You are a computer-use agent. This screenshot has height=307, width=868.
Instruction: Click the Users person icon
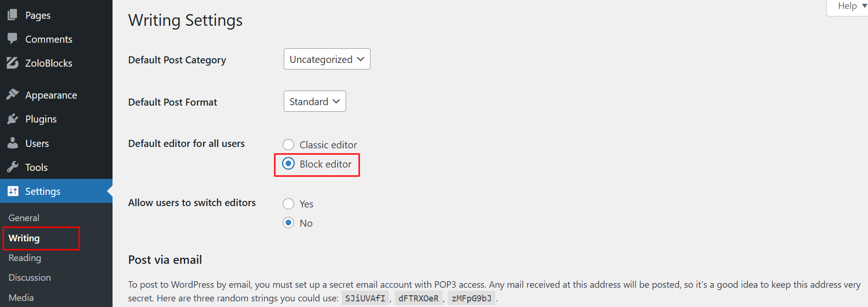(13, 143)
